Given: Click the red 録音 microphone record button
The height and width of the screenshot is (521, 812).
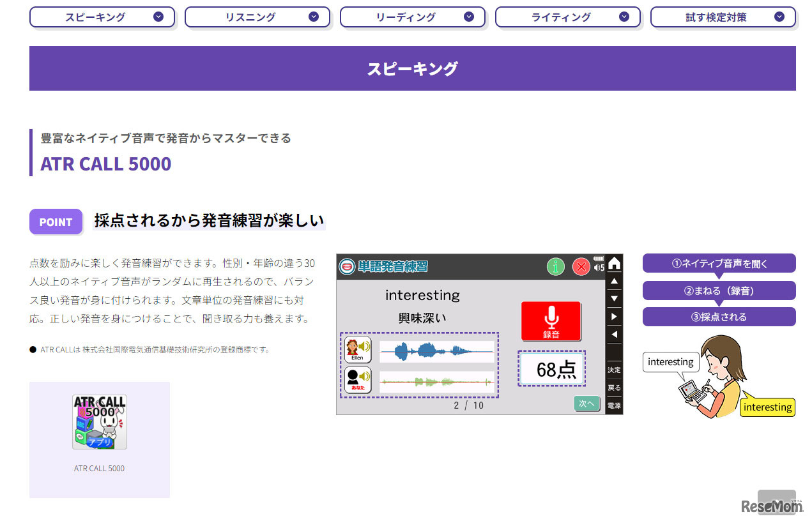Looking at the screenshot, I should point(551,321).
